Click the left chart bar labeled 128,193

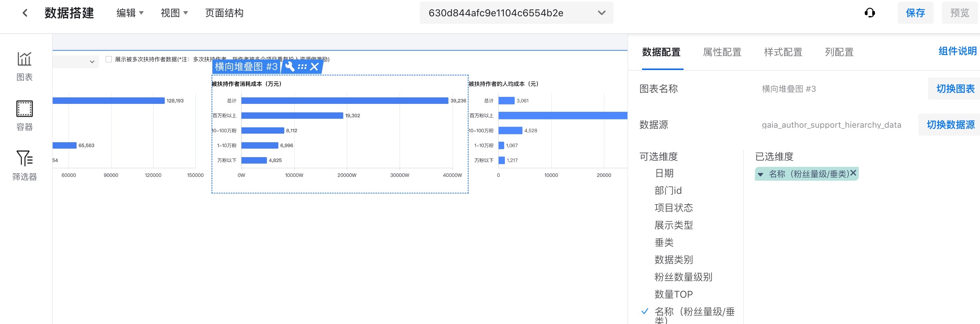pyautogui.click(x=108, y=101)
